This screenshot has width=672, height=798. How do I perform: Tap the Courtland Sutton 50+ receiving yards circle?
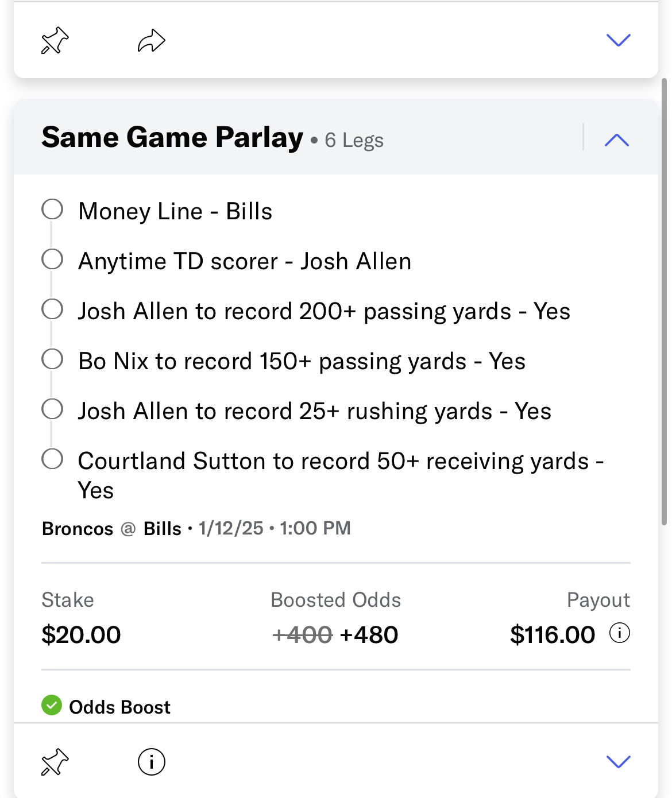(x=52, y=459)
